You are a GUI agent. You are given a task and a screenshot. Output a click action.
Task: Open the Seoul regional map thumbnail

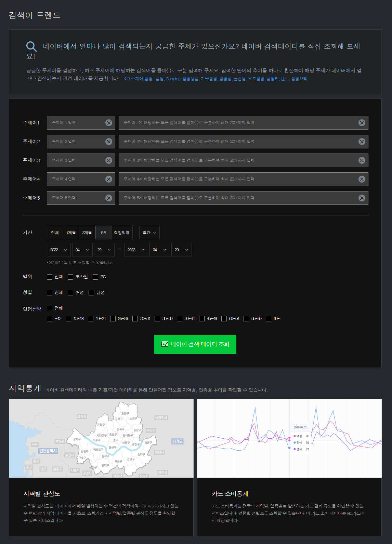101,438
